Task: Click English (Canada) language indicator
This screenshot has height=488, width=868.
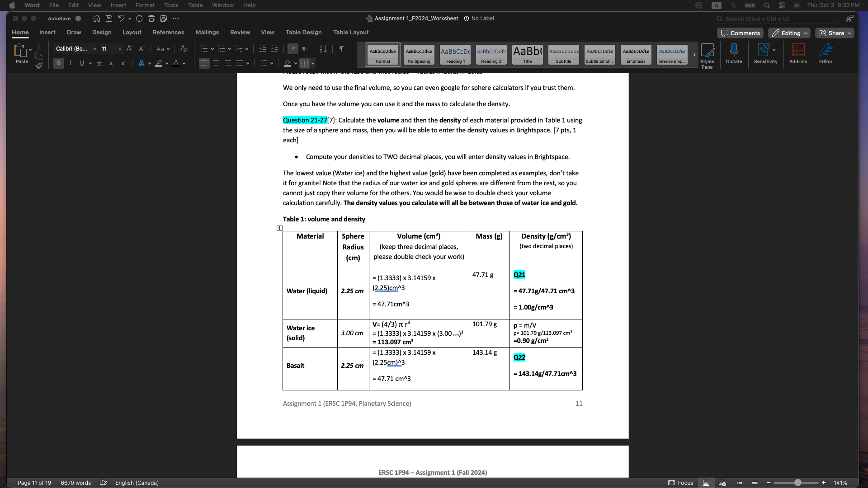Action: point(137,483)
